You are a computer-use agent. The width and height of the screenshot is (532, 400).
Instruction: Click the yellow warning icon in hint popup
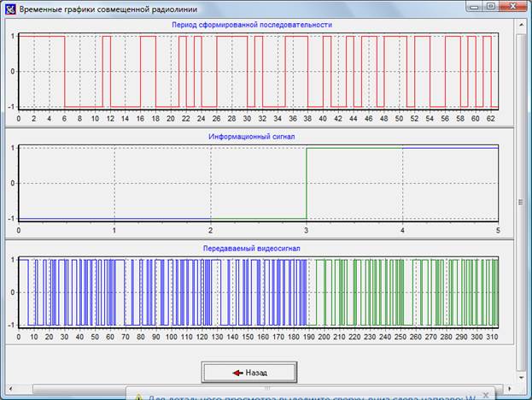click(x=138, y=396)
